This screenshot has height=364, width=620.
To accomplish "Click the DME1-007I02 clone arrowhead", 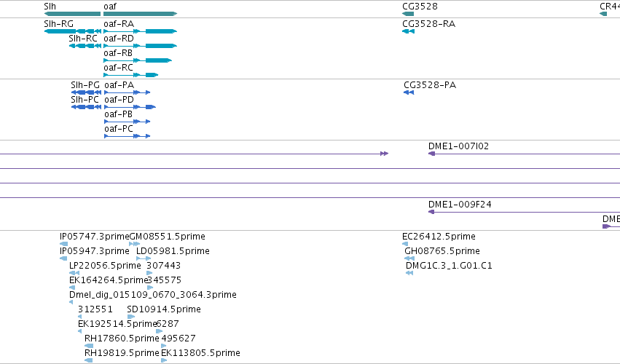I will coord(432,154).
